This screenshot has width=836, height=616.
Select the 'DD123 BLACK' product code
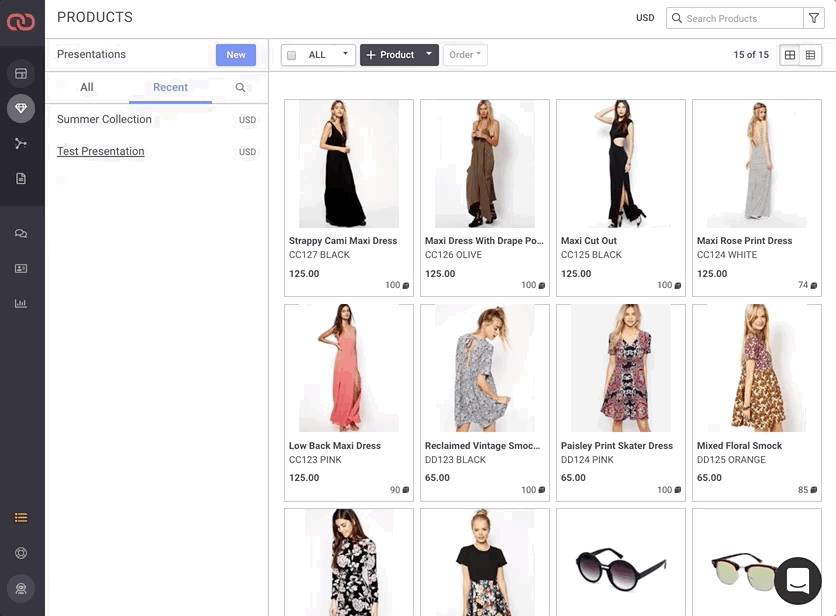coord(455,460)
